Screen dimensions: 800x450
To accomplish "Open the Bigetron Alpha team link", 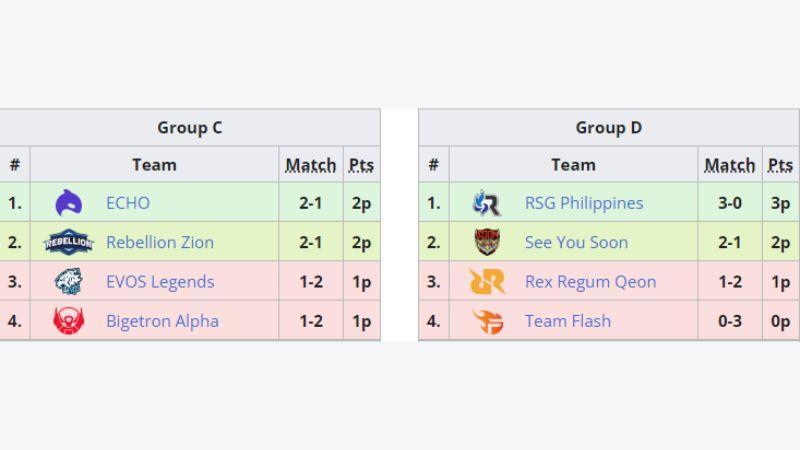I will [x=162, y=321].
